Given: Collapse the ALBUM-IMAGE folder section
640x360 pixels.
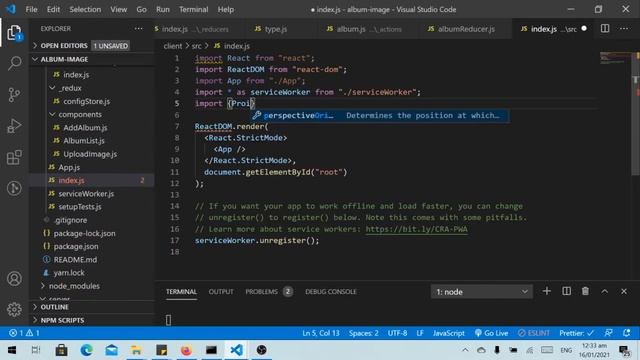Looking at the screenshot, I should pos(91,59).
